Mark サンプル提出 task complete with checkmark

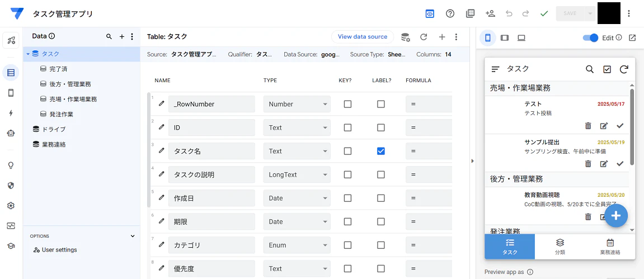click(620, 164)
